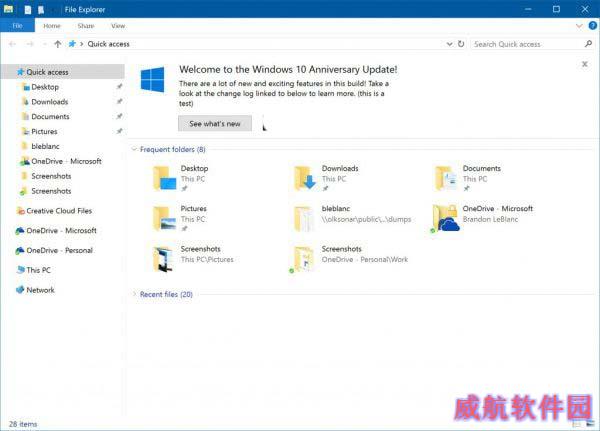Click the search magnifier icon
This screenshot has width=600, height=431.
[x=589, y=44]
